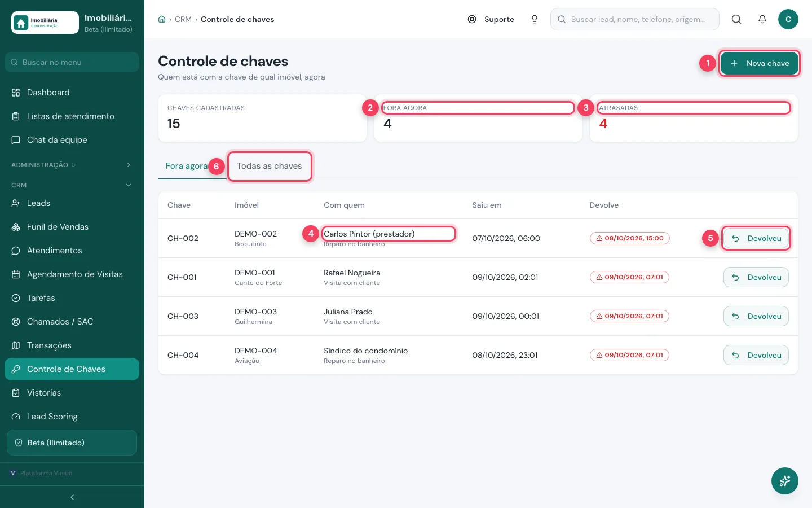
Task: Expand the Administração section
Action: [x=72, y=165]
